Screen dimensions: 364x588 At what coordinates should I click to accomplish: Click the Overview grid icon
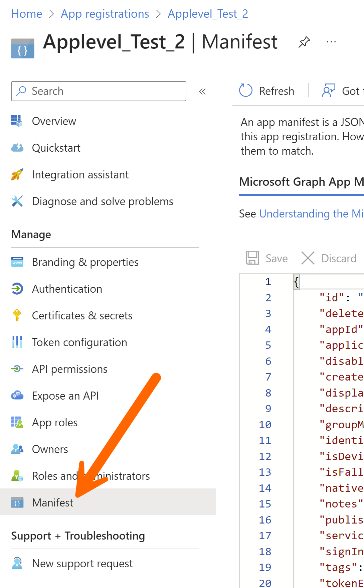point(17,121)
